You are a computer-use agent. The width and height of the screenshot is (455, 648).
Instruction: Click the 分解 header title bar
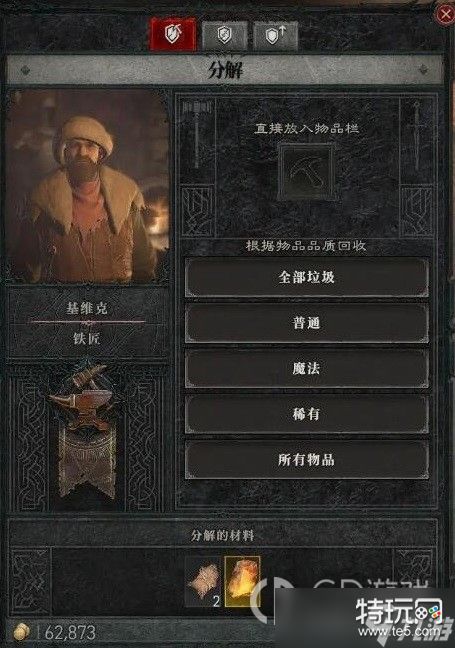coord(225,70)
